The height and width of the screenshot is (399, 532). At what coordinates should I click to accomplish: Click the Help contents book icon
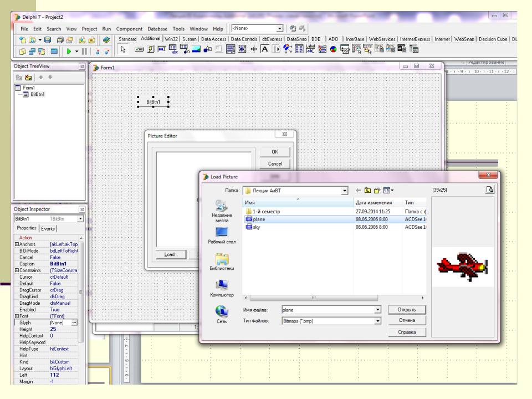tap(106, 40)
